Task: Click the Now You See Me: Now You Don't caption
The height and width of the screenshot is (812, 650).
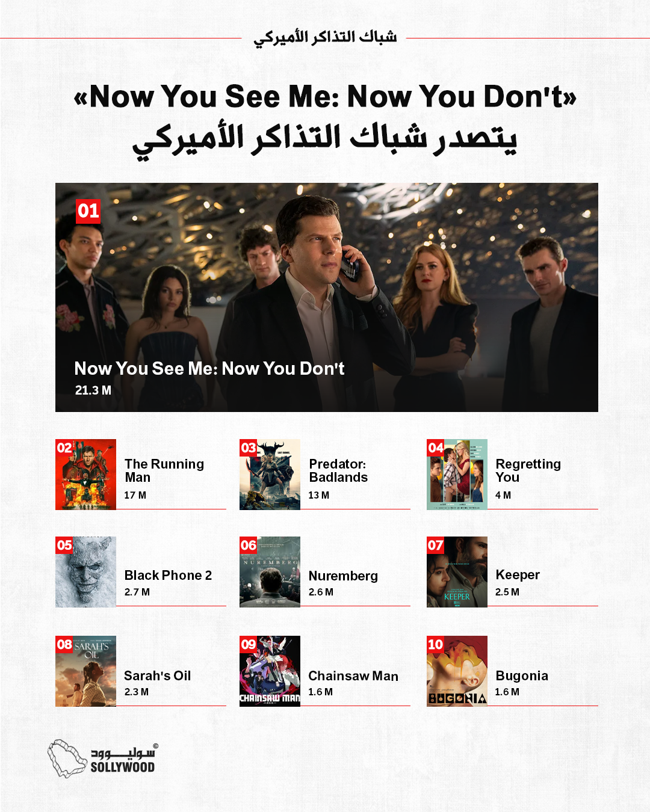Action: [209, 368]
